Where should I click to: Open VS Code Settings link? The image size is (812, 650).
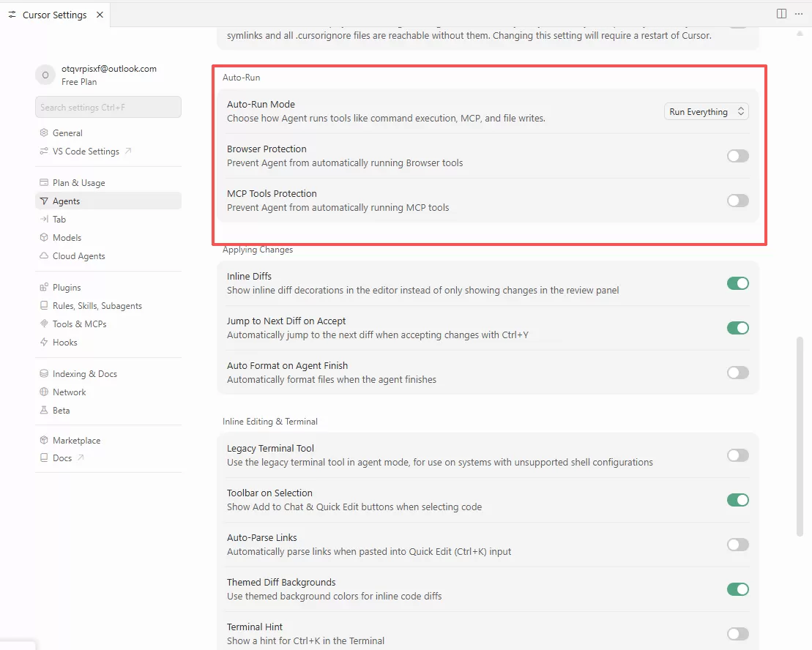click(x=108, y=151)
